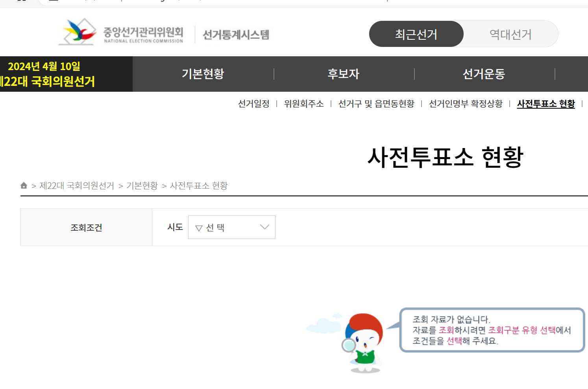Click the speech bubble with 조회 자료가 없습니다
Image resolution: width=588 pixels, height=389 pixels.
tap(491, 330)
